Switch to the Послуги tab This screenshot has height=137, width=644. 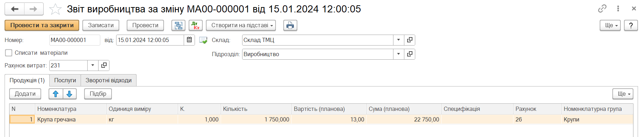(x=65, y=81)
